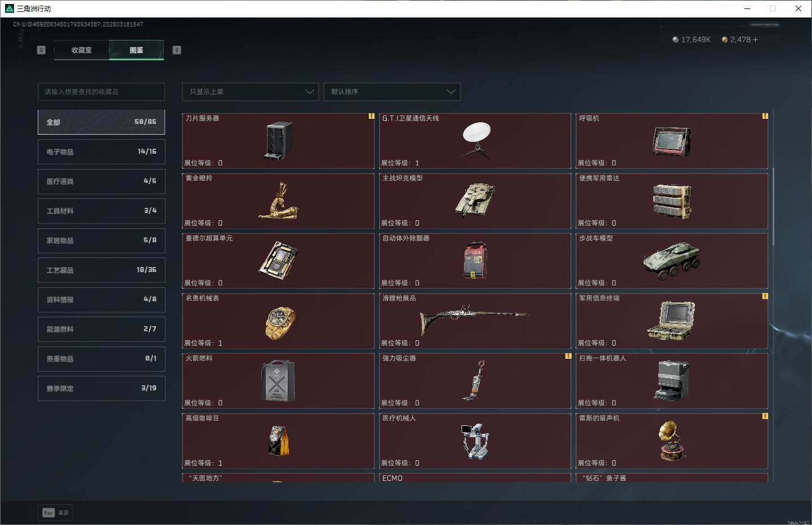
Task: Expand the 只显示上架 filter dropdown
Action: coord(251,92)
